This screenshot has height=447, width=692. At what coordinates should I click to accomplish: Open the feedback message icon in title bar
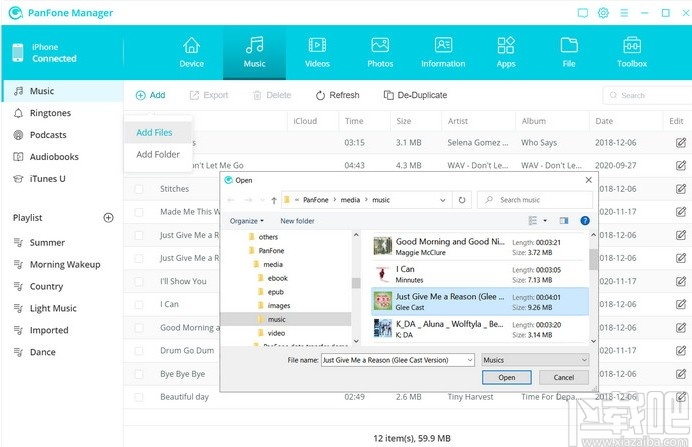coord(583,13)
